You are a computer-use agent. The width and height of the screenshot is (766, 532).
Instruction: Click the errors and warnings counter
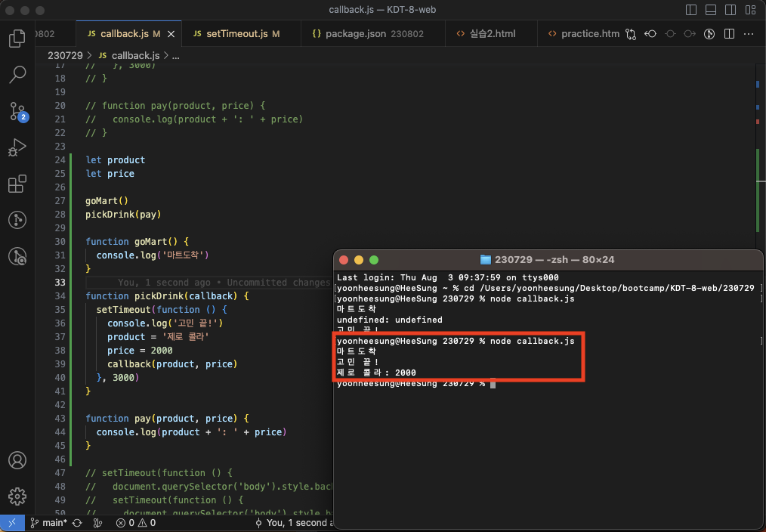pyautogui.click(x=136, y=523)
